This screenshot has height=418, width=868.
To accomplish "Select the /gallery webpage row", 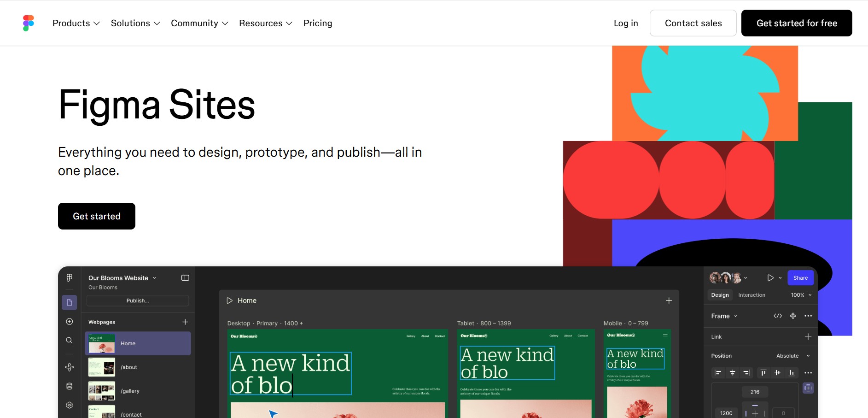I will pos(138,391).
